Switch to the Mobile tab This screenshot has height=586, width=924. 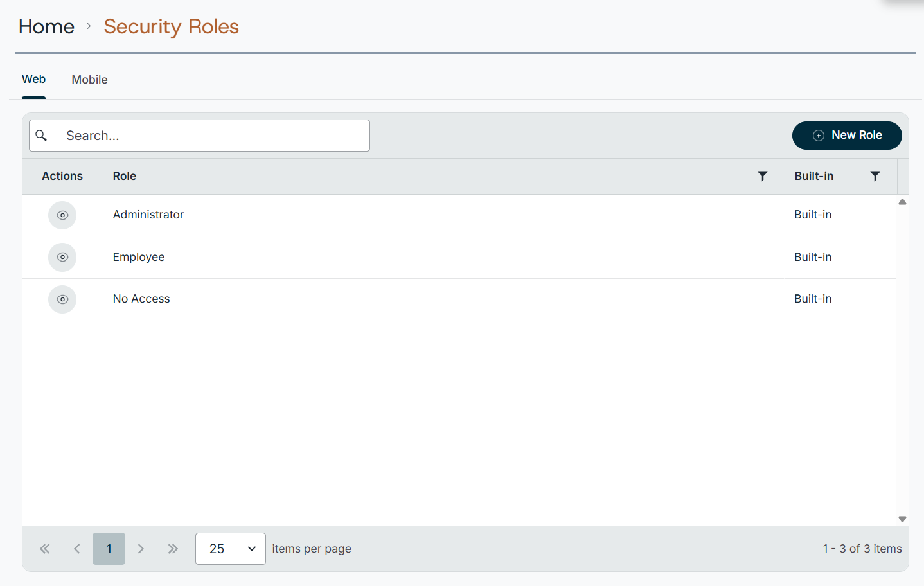click(90, 80)
